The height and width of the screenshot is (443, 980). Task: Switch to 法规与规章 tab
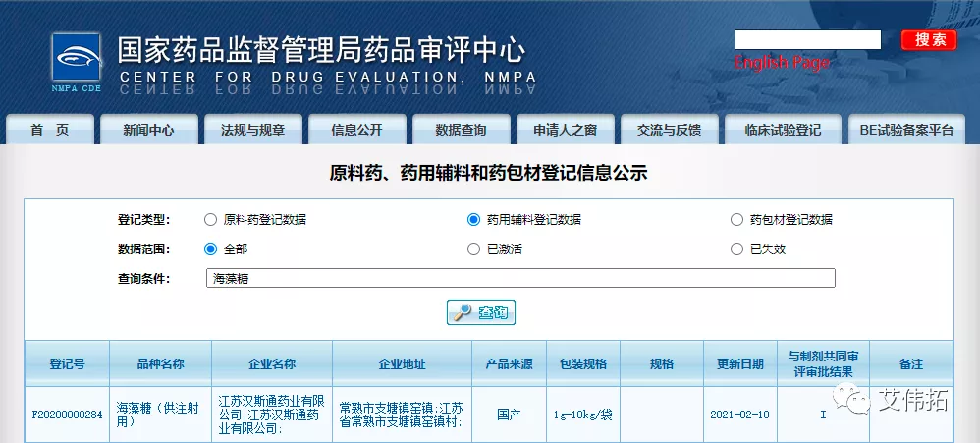[x=252, y=130]
